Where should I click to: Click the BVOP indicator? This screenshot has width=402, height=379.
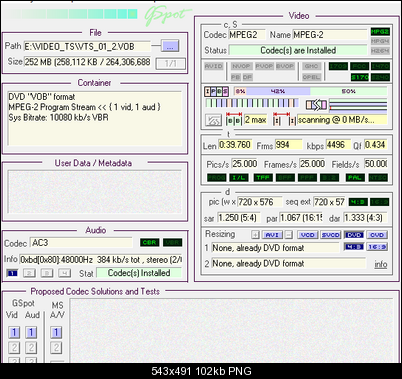(x=285, y=66)
